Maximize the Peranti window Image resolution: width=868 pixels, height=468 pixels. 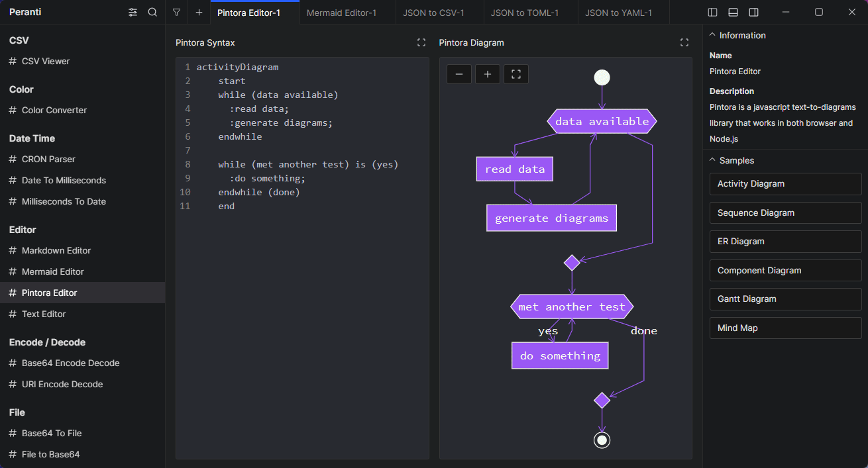point(819,12)
